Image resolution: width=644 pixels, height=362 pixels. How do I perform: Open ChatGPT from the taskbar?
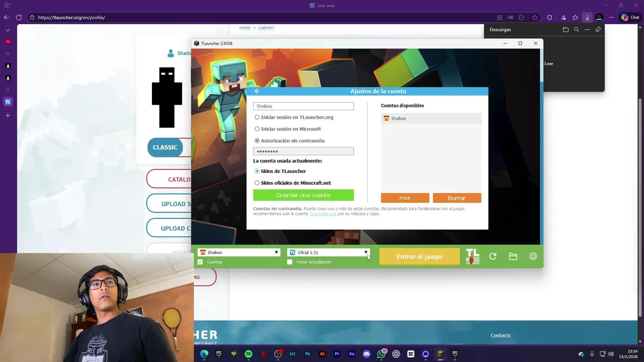(396, 354)
